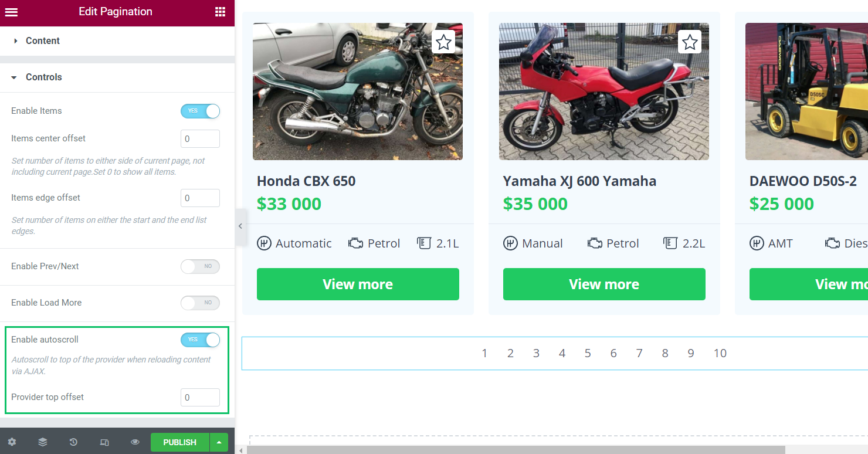Turn on Enable Prev/Next switch
This screenshot has height=454, width=868.
200,266
